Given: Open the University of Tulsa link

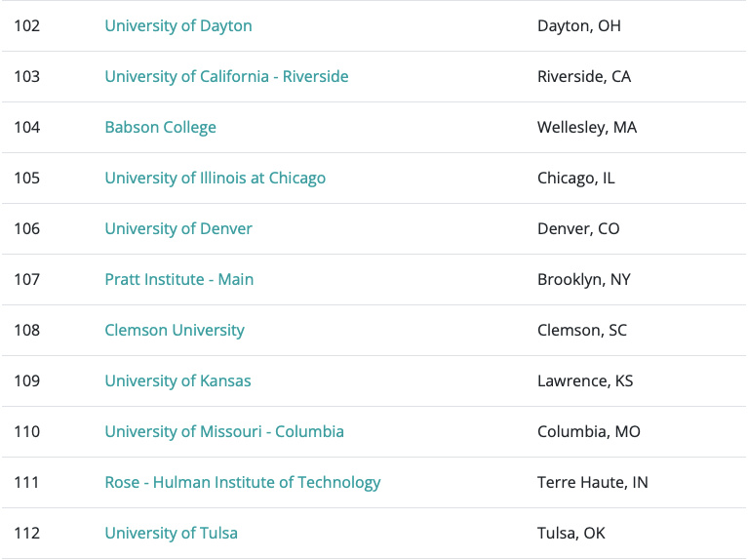Looking at the screenshot, I should [171, 534].
